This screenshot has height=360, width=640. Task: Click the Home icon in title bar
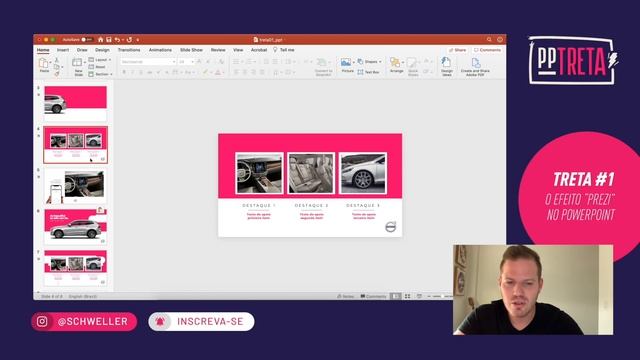(100, 40)
